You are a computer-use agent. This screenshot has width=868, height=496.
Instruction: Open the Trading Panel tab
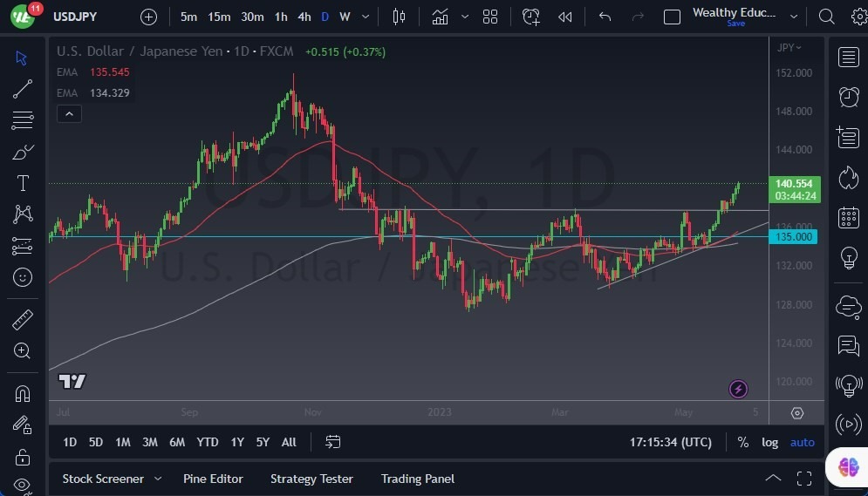click(418, 479)
